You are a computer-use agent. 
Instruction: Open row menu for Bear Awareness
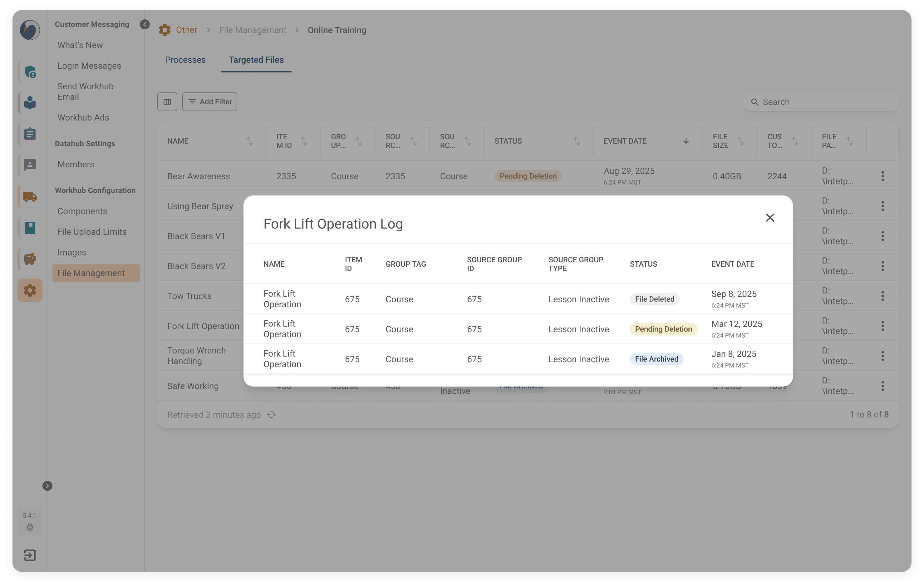coord(882,176)
